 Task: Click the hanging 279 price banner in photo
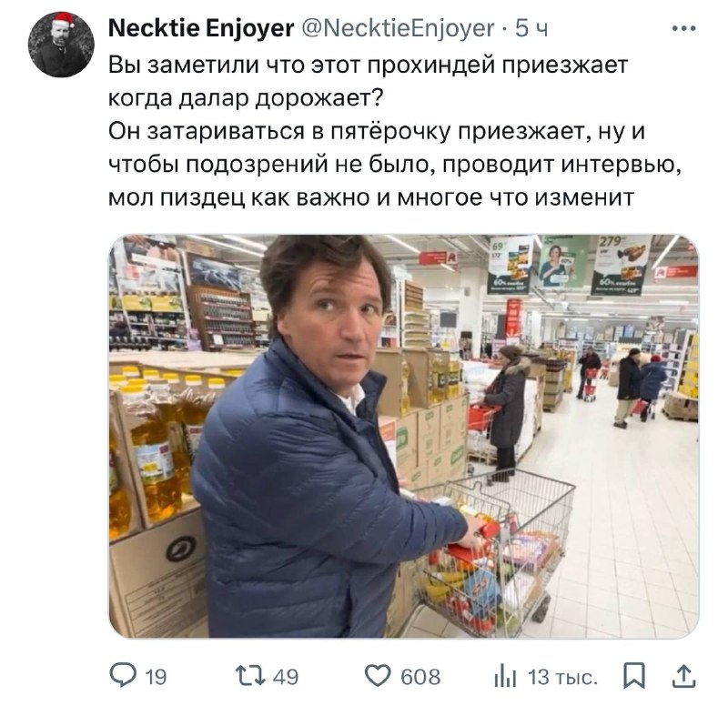pyautogui.click(x=621, y=265)
